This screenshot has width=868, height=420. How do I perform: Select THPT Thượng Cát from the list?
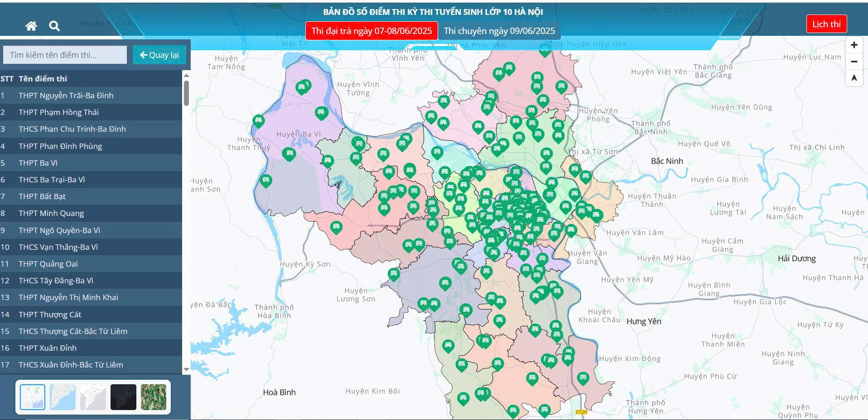[x=50, y=315]
